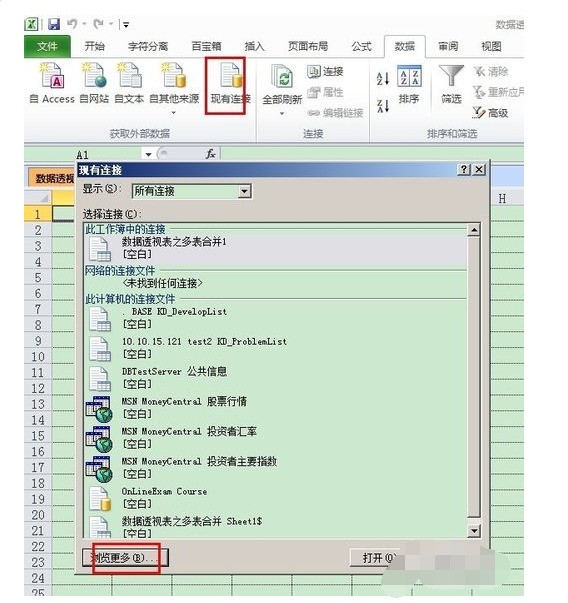Click the connection list scroll up arrow
The width and height of the screenshot is (568, 603).
474,230
